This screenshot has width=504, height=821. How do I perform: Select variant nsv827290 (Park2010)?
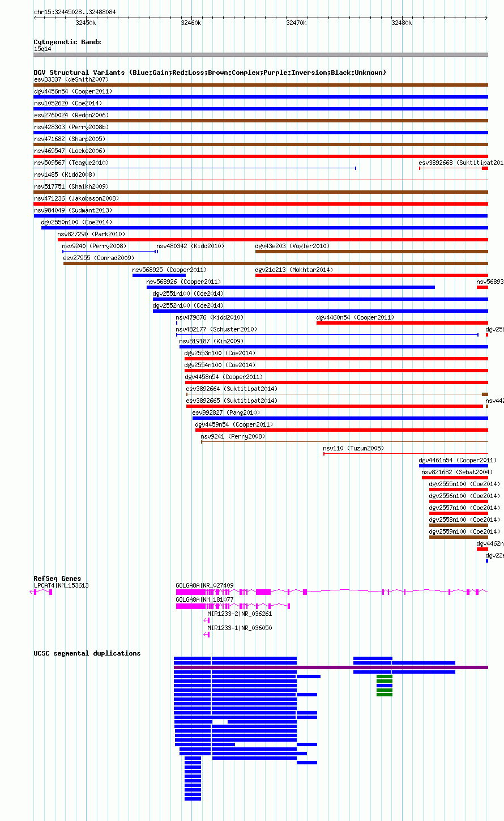tap(91, 234)
